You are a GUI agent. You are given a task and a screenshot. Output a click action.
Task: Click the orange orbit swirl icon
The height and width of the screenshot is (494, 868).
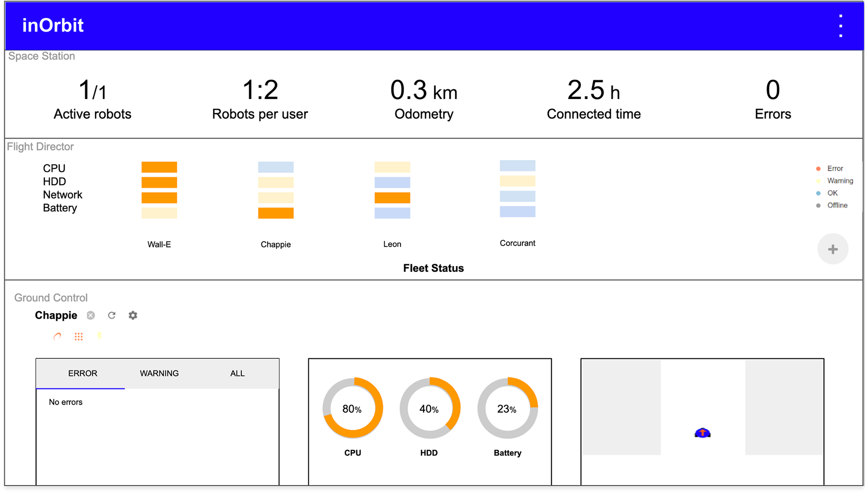click(57, 337)
